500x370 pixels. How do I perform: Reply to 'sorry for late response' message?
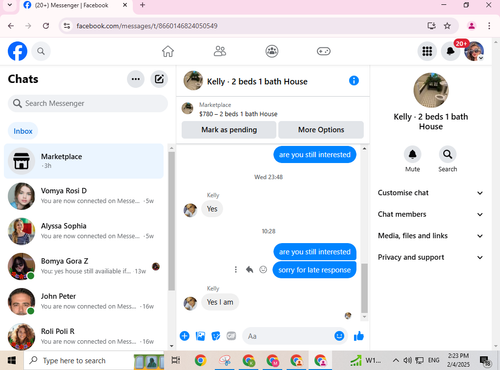pos(249,269)
